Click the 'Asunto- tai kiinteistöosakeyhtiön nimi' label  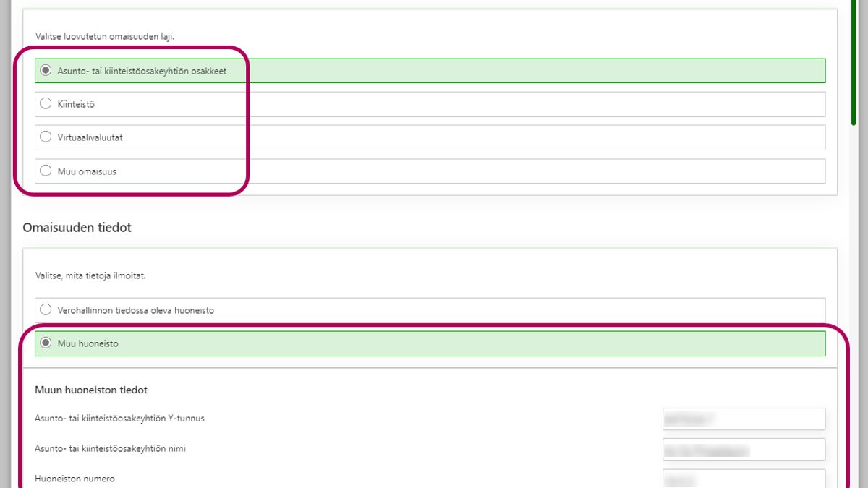pos(110,449)
